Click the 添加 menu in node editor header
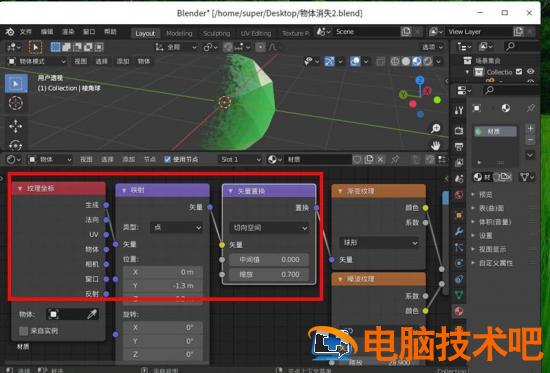 [x=128, y=160]
